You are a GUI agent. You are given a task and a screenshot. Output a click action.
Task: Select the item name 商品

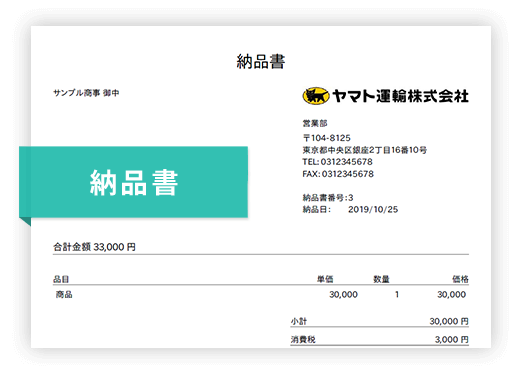point(64,294)
